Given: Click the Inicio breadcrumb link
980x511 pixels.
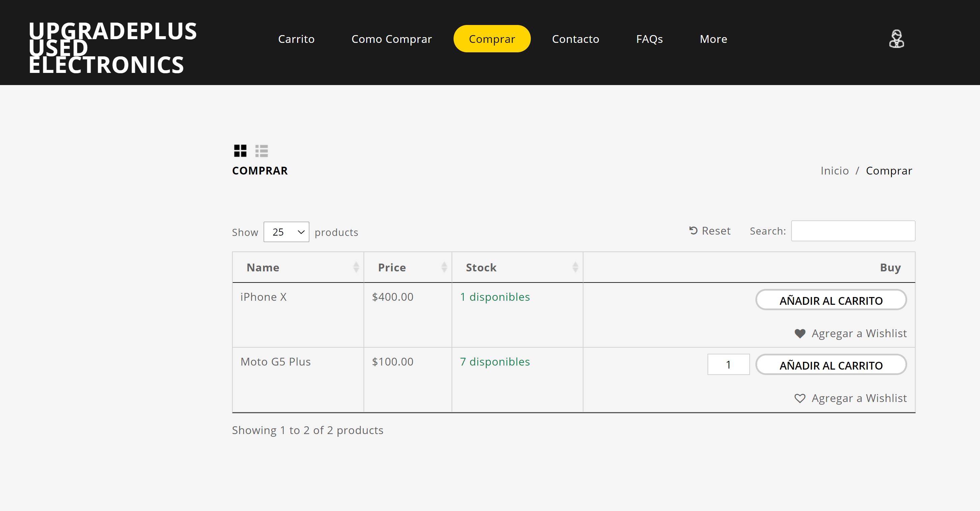Looking at the screenshot, I should [x=834, y=170].
